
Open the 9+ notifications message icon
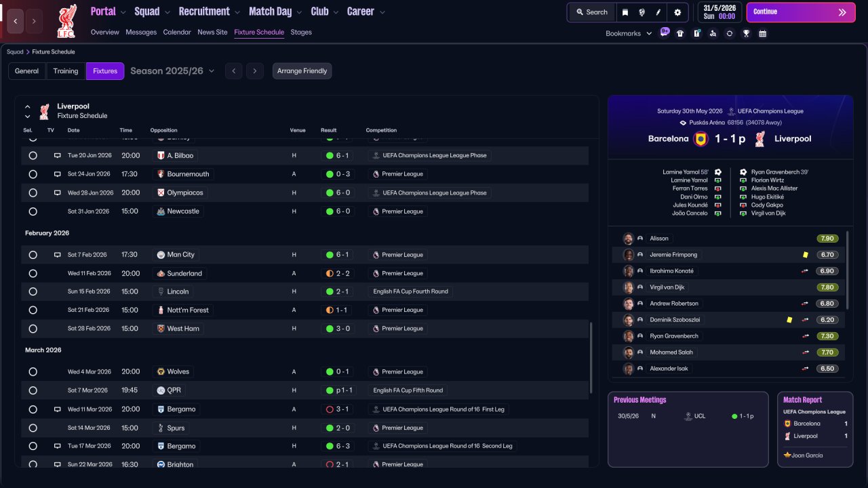(665, 32)
